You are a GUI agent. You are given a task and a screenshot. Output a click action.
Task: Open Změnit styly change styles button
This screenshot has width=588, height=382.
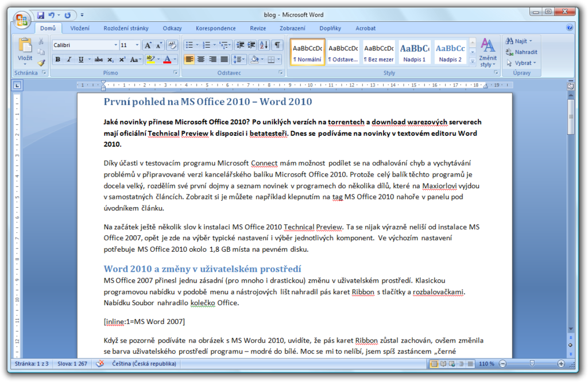click(x=488, y=53)
